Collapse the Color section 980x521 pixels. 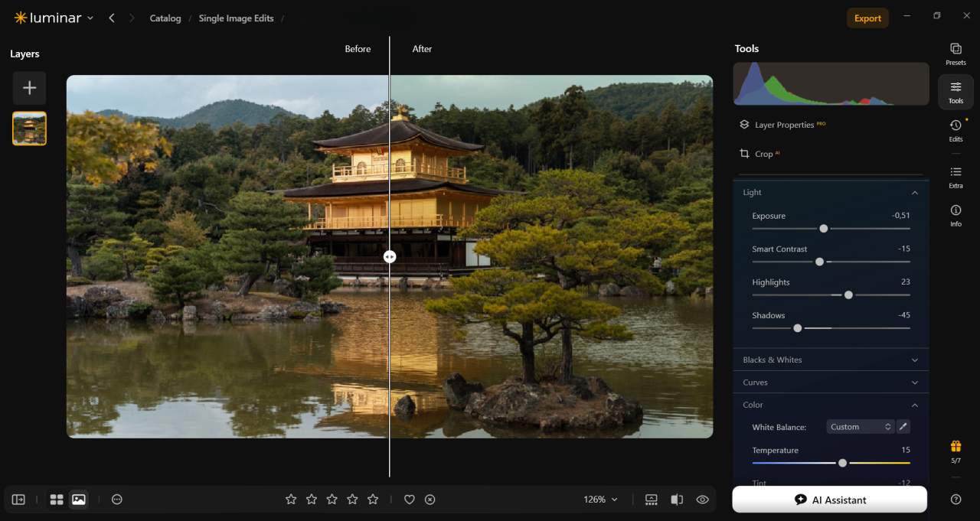(914, 405)
